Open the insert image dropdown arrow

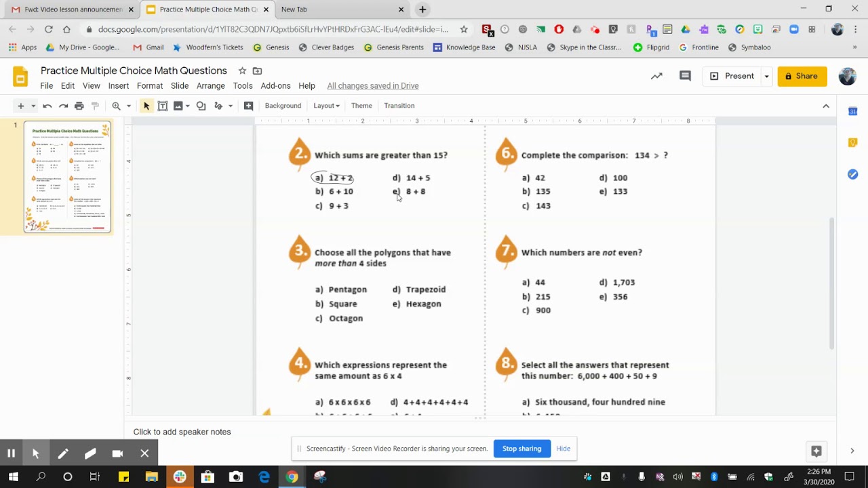188,106
